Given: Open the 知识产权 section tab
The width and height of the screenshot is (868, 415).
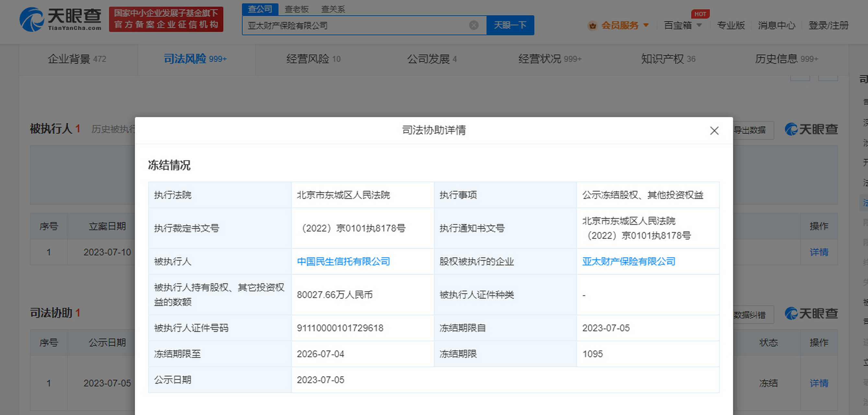Looking at the screenshot, I should click(668, 59).
